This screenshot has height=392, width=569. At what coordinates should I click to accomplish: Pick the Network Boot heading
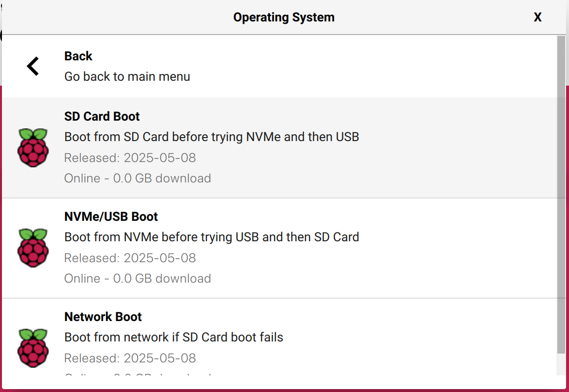point(103,317)
